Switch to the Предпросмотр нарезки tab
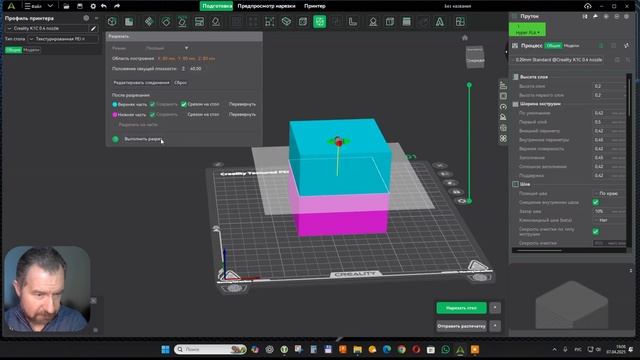This screenshot has height=360, width=640. (266, 6)
